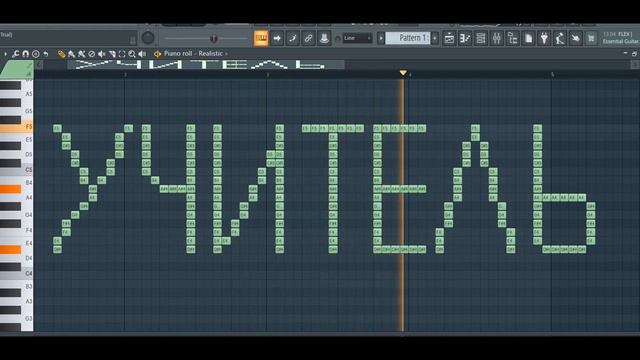
Task: Open the Playlist view
Action: tap(449, 38)
